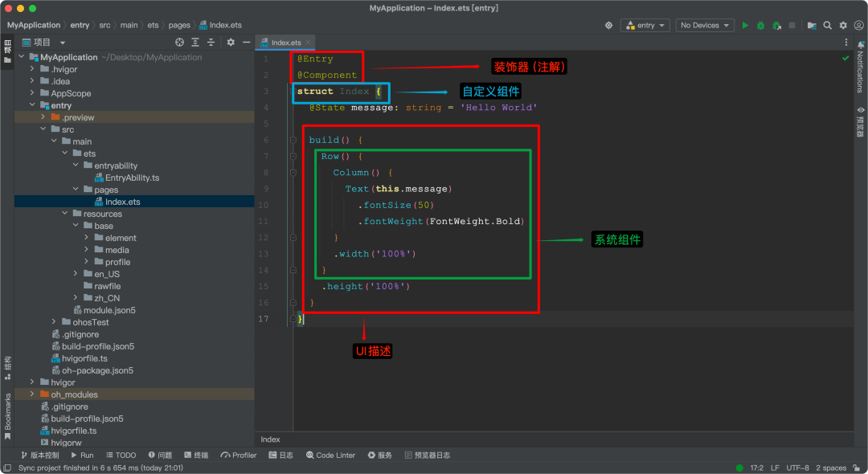868x474 pixels.
Task: Open the 服务 services tab
Action: pos(380,456)
